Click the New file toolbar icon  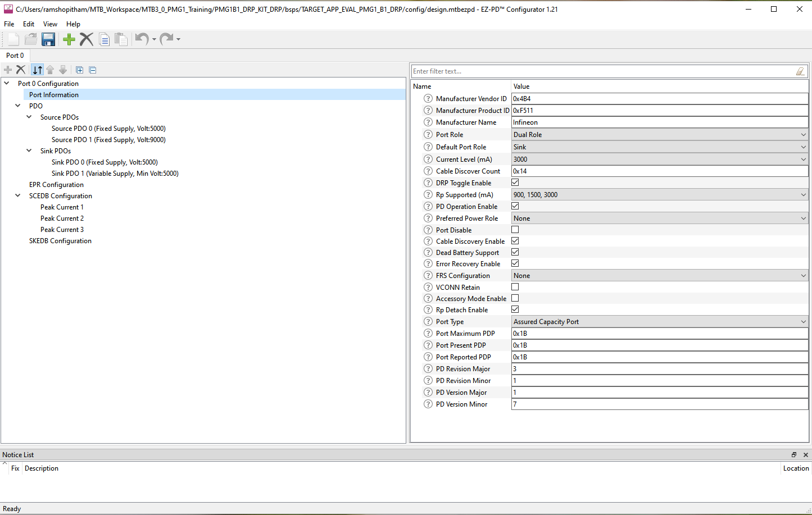(13, 39)
